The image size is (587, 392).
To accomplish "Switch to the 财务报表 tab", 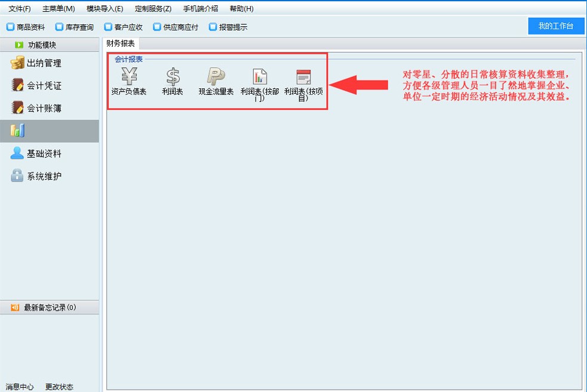I will pos(121,44).
